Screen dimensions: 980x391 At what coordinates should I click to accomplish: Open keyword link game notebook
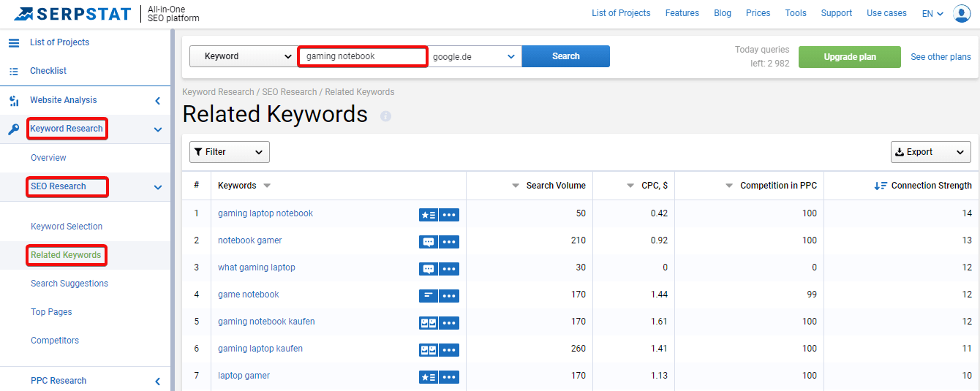click(249, 295)
